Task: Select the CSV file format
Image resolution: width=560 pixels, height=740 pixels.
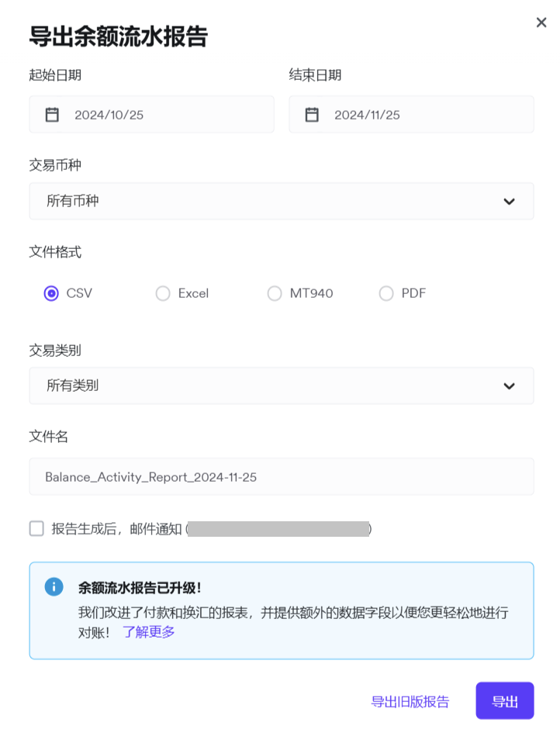Action: 52,293
